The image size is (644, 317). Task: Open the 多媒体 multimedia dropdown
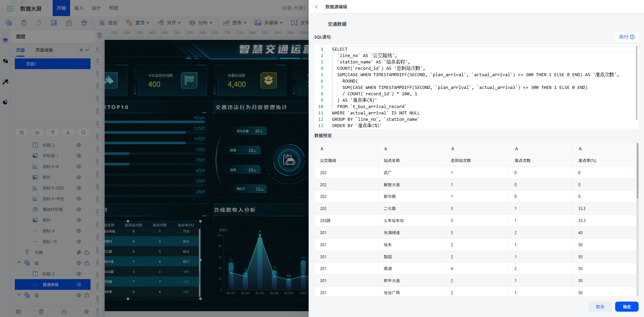click(269, 23)
